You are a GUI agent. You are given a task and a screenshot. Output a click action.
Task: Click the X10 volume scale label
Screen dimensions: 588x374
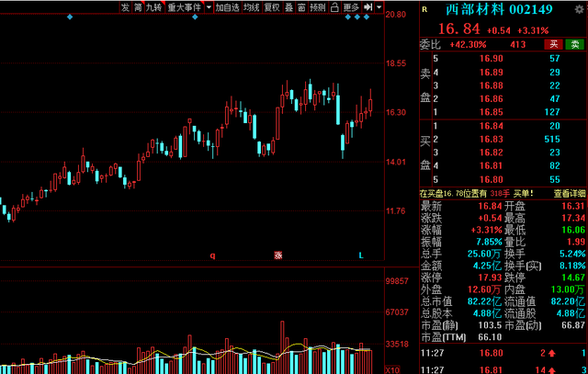[x=392, y=370]
